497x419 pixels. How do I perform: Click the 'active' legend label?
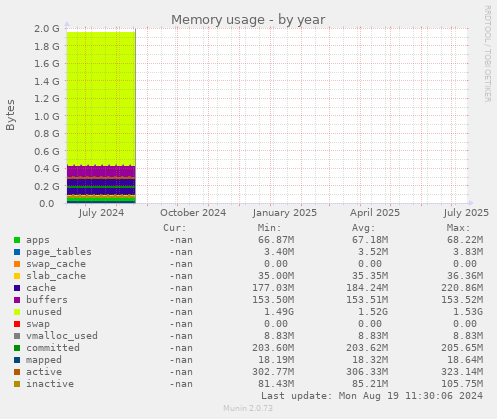click(44, 372)
